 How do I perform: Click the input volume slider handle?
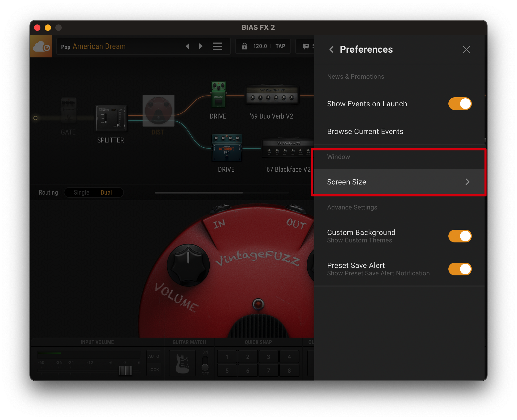[125, 370]
